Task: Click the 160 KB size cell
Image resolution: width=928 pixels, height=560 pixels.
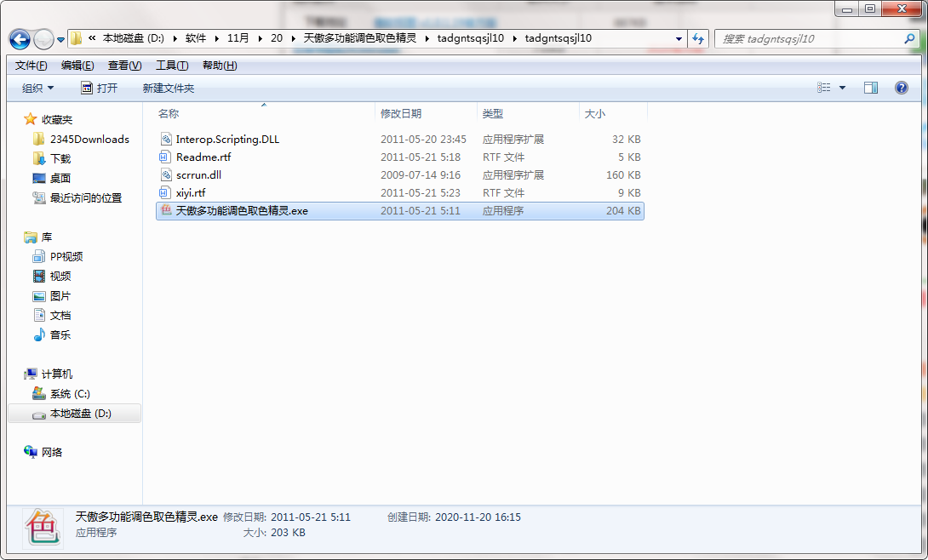Action: tap(623, 175)
